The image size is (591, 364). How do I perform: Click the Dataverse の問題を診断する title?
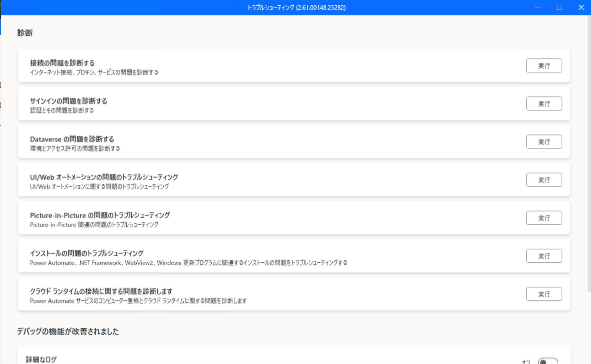[72, 139]
